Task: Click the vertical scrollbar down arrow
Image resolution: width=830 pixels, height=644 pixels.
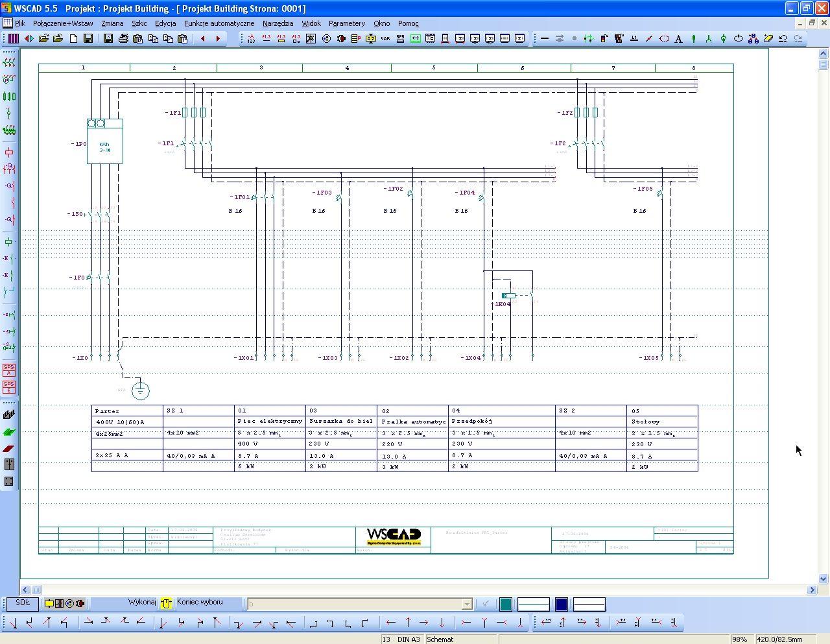Action: [x=824, y=578]
